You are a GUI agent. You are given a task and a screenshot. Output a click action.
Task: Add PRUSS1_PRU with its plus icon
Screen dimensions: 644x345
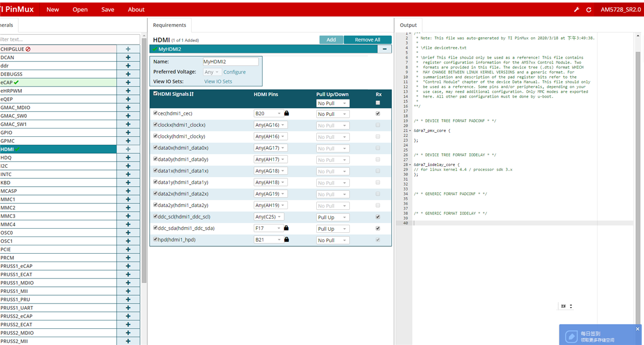[x=128, y=299]
